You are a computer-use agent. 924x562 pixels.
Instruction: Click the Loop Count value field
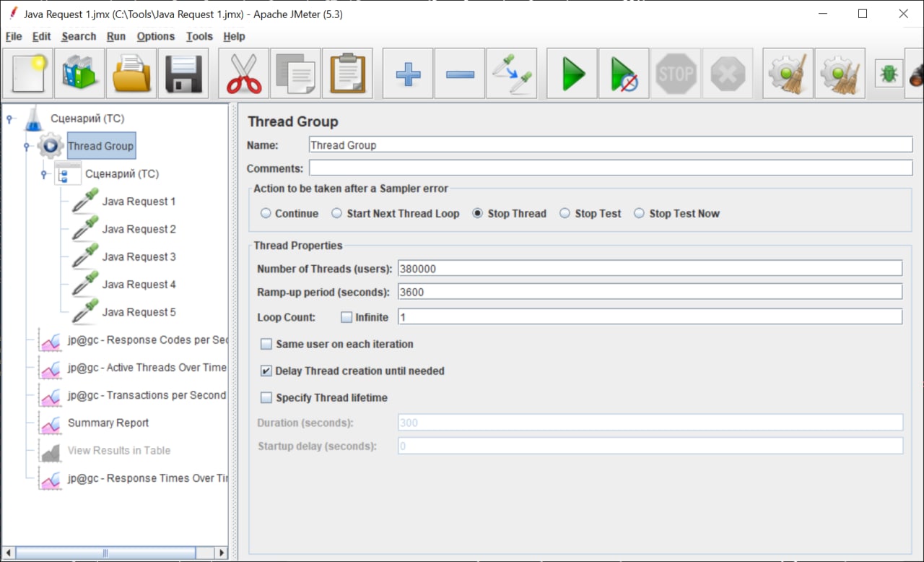(x=650, y=317)
